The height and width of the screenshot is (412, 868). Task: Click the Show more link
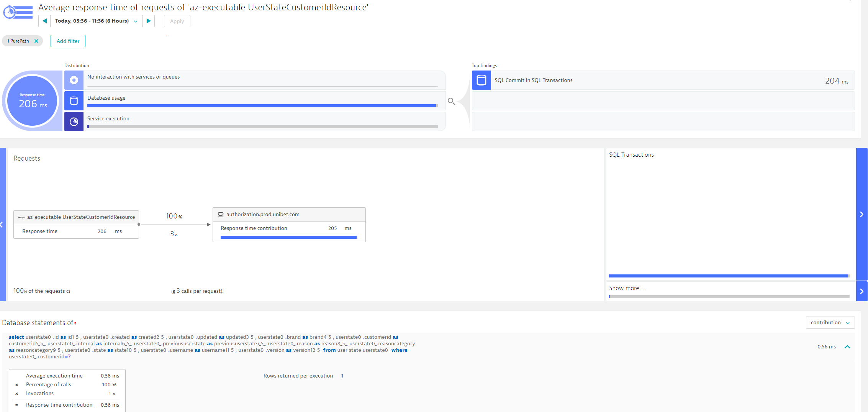[626, 288]
